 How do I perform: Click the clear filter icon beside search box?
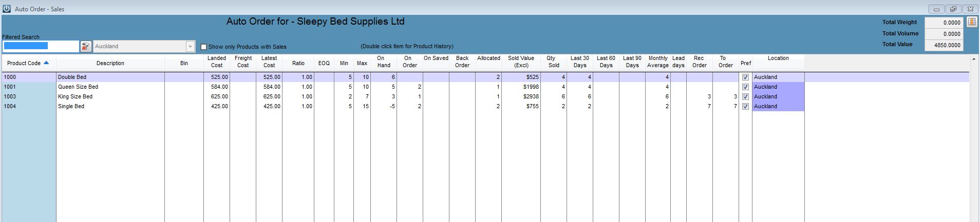tap(86, 47)
